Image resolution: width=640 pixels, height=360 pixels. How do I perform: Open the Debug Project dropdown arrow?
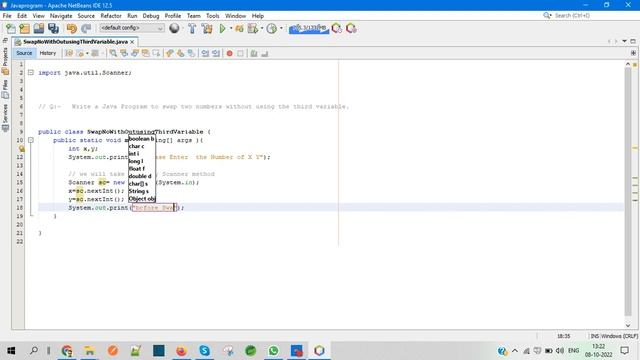(262, 28)
